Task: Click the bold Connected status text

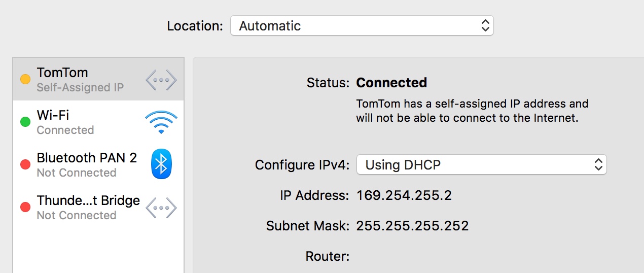Action: pos(391,83)
